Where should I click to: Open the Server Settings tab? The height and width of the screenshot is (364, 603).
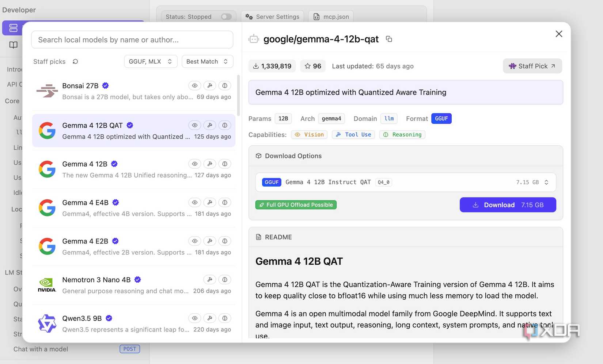(272, 17)
